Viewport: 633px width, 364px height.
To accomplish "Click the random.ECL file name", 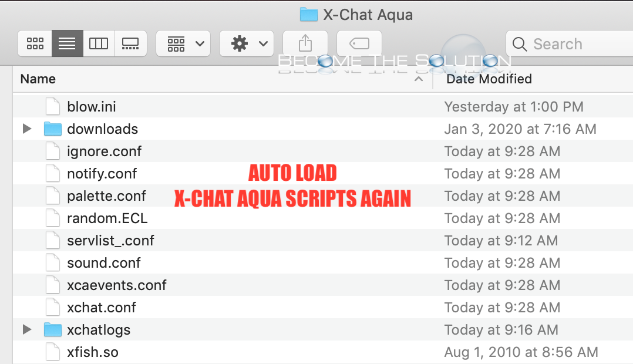I will 107,218.
